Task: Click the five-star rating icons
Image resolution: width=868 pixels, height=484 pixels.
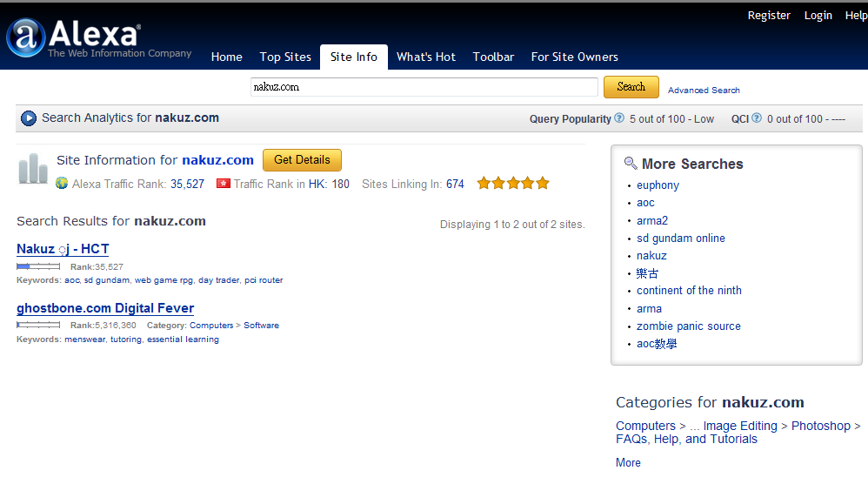Action: tap(513, 183)
